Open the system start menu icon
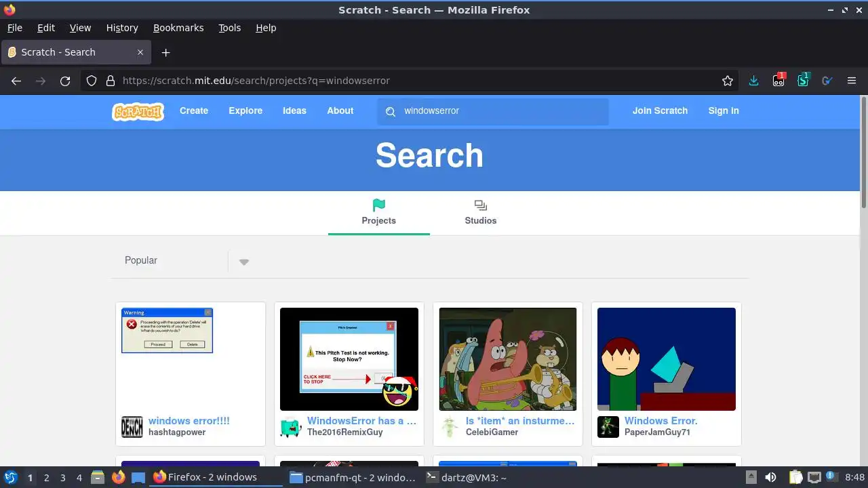 coord(11,477)
